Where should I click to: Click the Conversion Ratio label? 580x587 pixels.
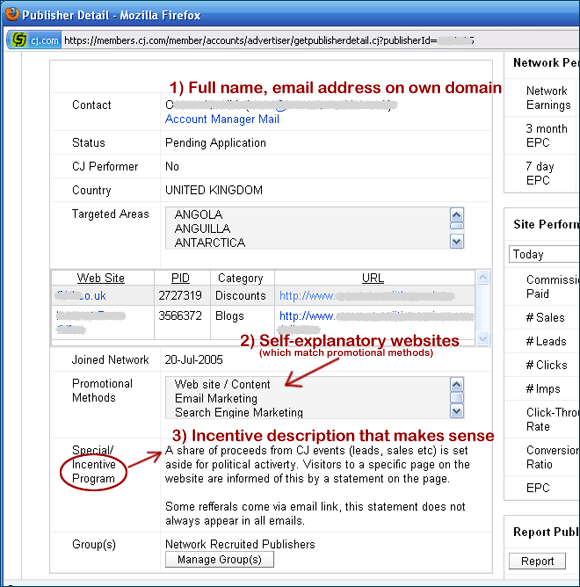[x=553, y=457]
